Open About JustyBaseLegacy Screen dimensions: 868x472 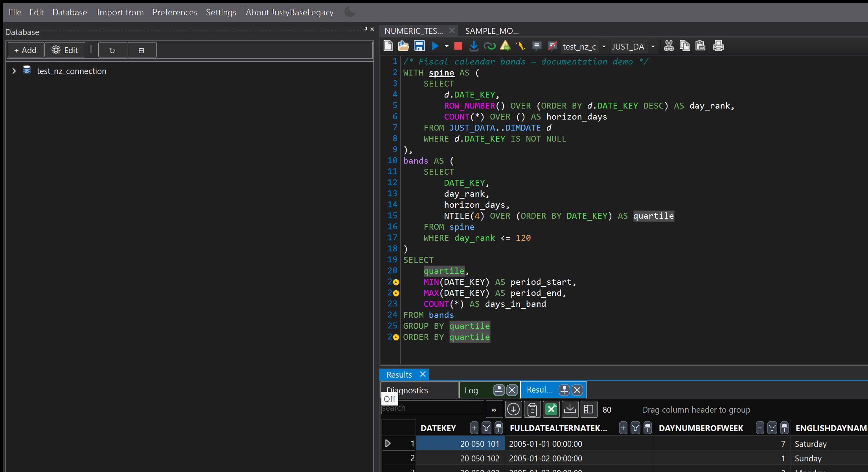[x=289, y=12]
